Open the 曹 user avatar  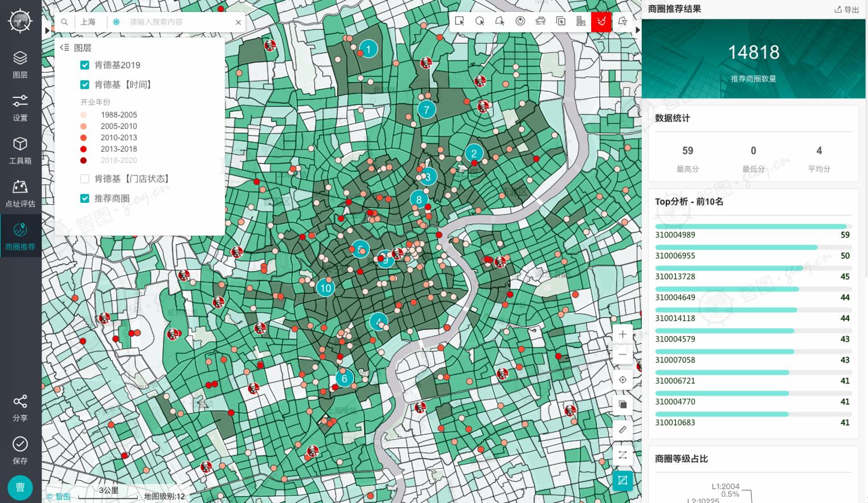(20, 488)
